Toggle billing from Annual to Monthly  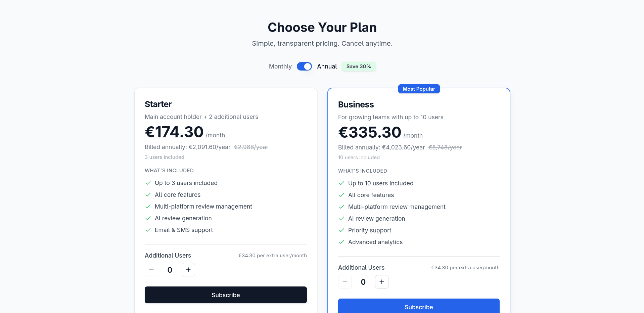click(x=304, y=66)
